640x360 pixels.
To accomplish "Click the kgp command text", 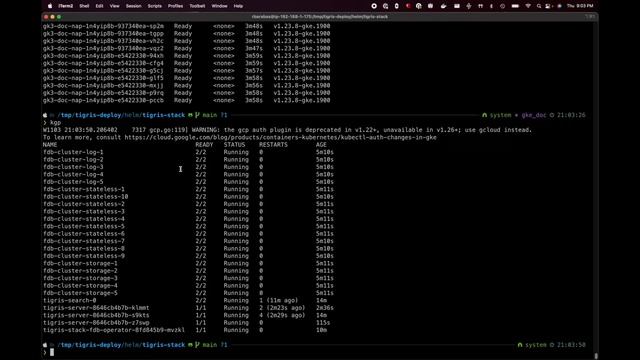I will [55, 122].
